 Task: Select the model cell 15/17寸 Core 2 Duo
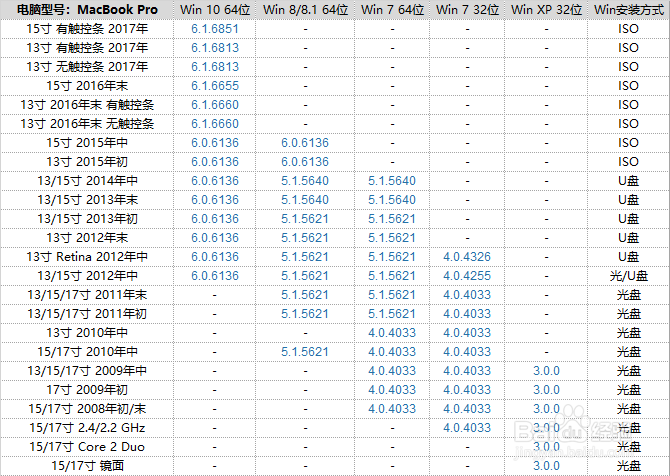87,447
